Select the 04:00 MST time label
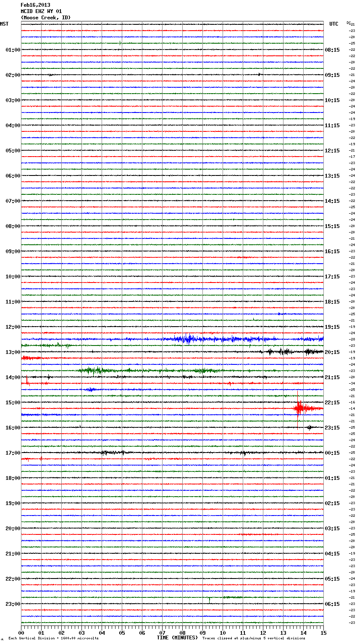Viewport: 357px width, 644px height. [x=13, y=126]
